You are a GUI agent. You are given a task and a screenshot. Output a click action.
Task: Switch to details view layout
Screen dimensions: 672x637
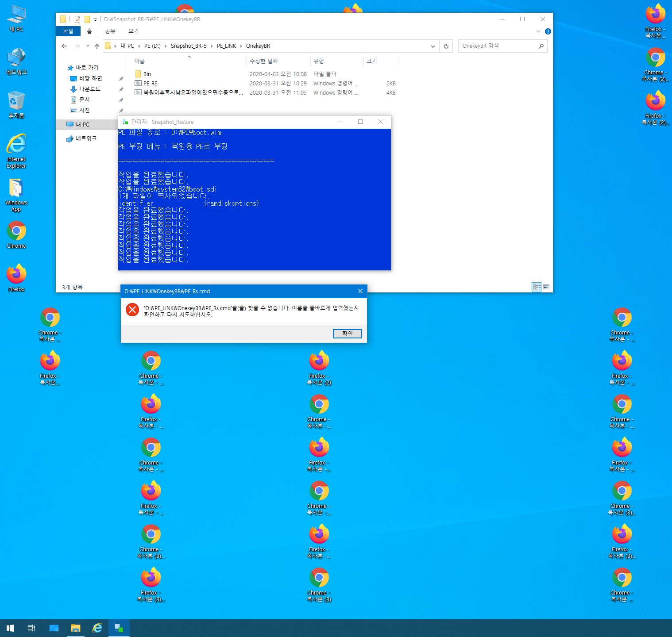pyautogui.click(x=537, y=287)
